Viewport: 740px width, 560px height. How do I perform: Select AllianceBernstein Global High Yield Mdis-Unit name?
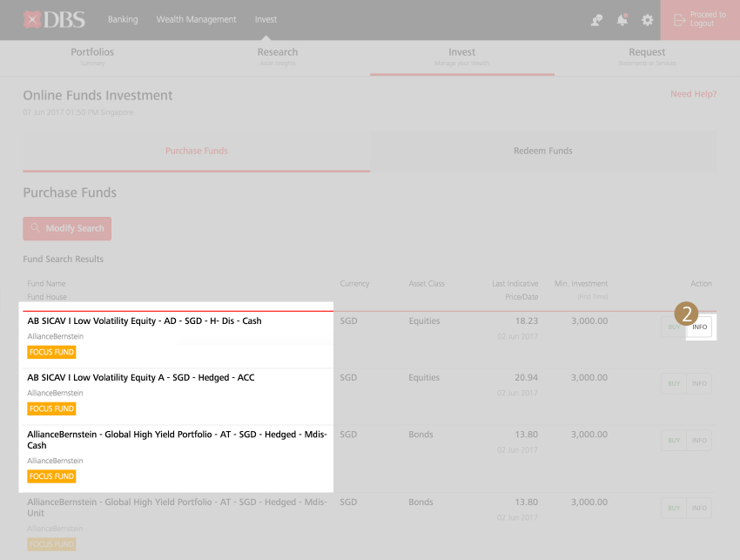[177, 507]
